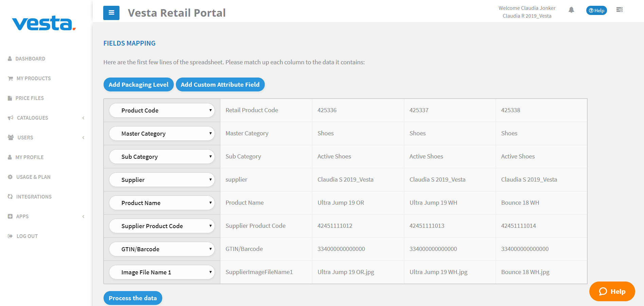Open the Product Code mapping dropdown
Screen dimensions: 644x306
[x=162, y=110]
